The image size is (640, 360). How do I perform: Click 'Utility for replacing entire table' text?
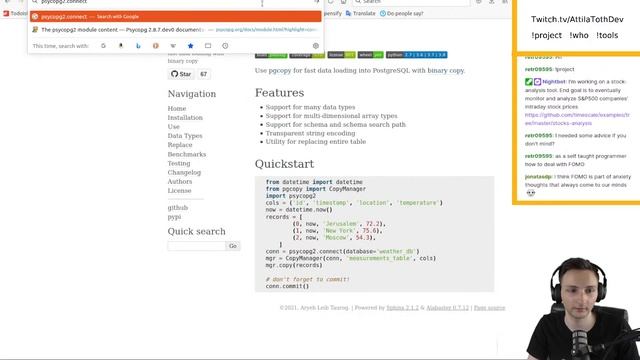(x=316, y=142)
